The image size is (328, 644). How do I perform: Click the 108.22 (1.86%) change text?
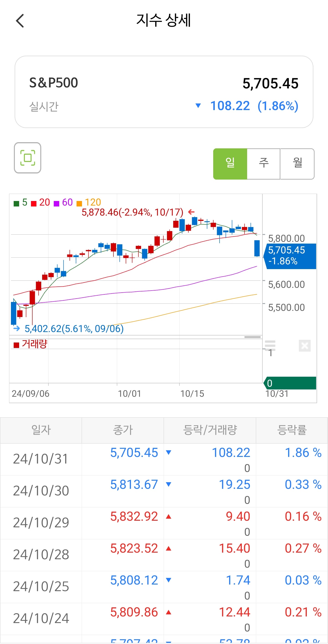[x=254, y=106]
